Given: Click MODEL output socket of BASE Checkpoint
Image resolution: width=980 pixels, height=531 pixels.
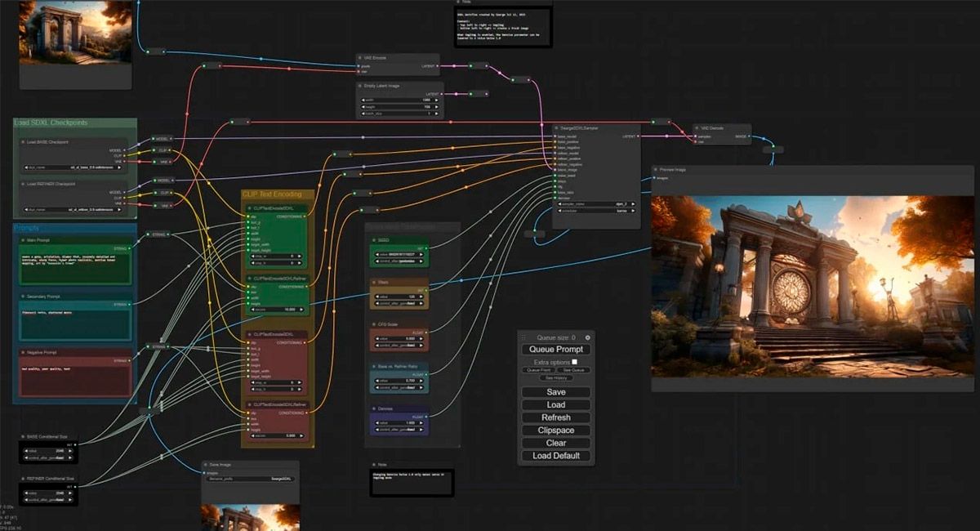Looking at the screenshot, I should click(126, 151).
